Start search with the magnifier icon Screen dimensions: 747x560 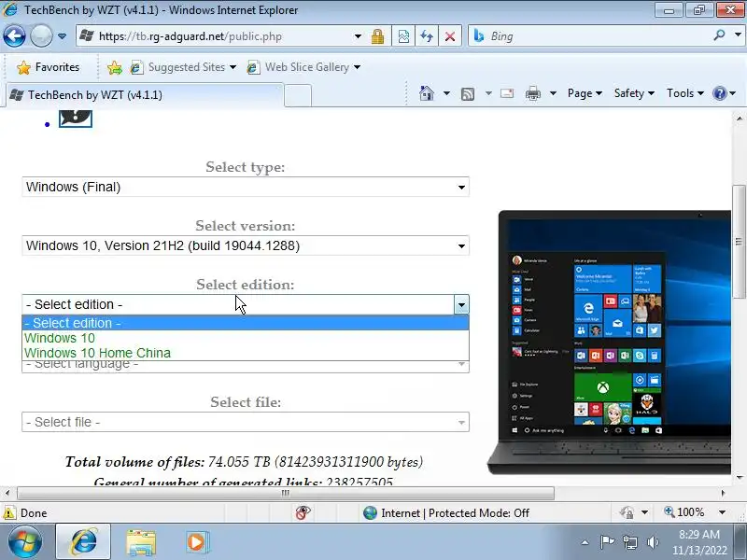719,35
